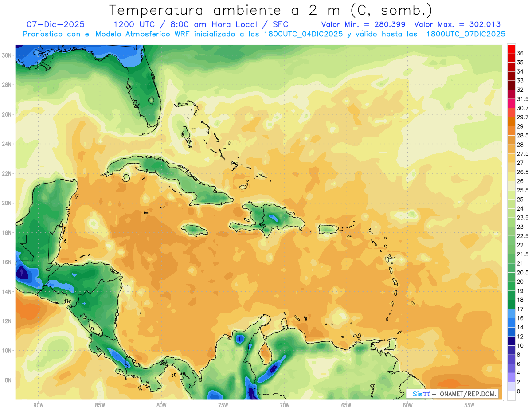Screen dimensions: 532x411
Task: Click the 24N latitude label
Action: 8,144
